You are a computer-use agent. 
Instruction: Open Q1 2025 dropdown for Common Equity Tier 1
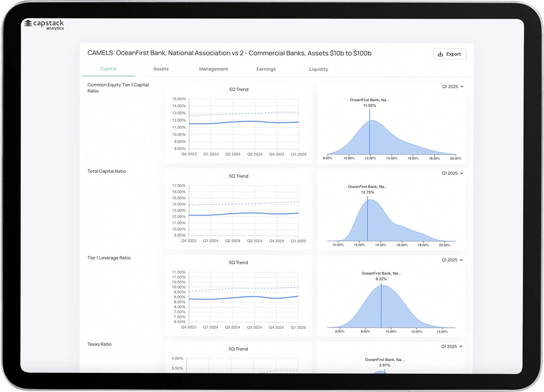[453, 87]
